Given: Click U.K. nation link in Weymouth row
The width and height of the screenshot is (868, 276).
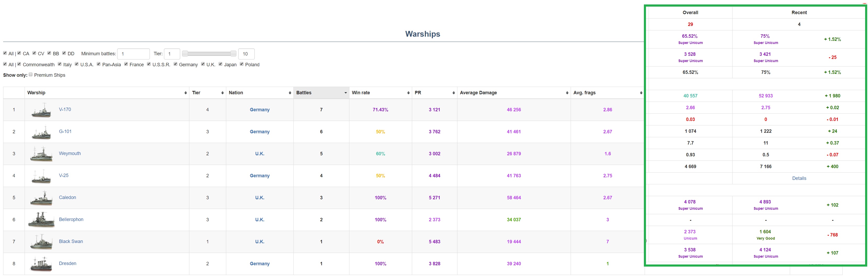Looking at the screenshot, I should pos(260,153).
